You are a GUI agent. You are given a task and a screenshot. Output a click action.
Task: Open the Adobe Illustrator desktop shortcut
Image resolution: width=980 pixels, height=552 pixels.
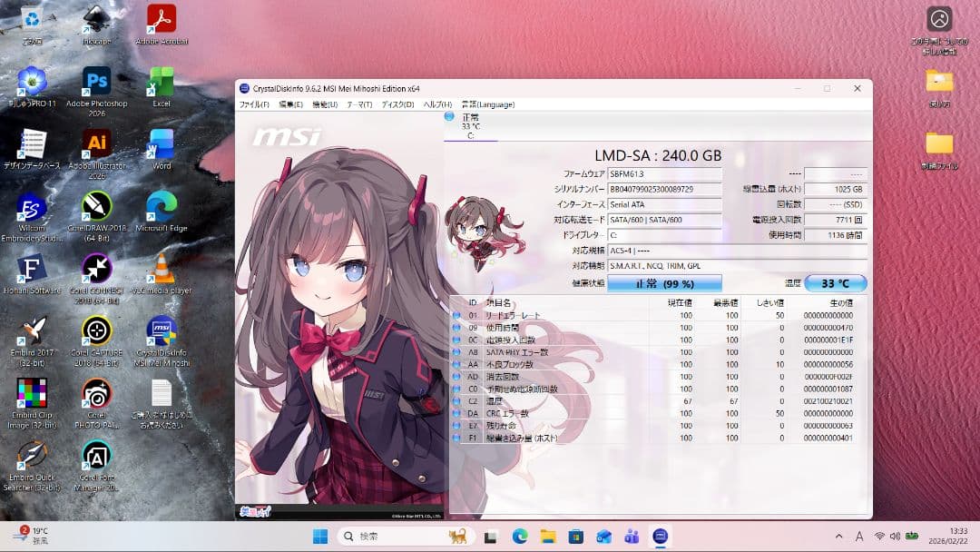pos(96,144)
